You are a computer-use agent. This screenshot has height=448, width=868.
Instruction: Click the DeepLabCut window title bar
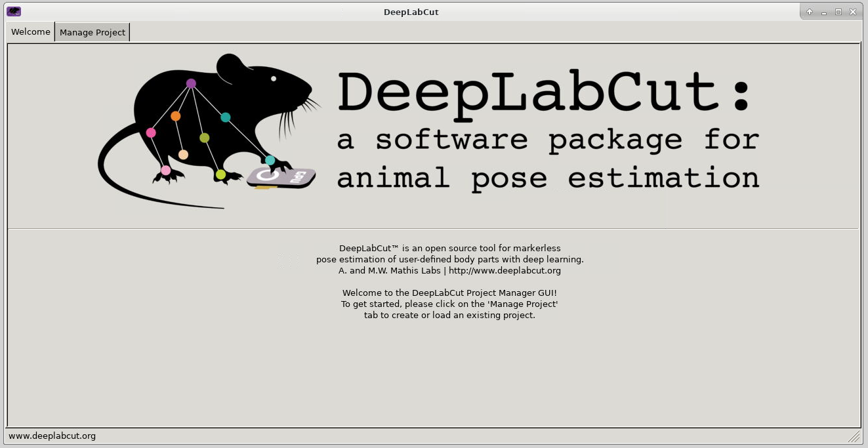411,11
